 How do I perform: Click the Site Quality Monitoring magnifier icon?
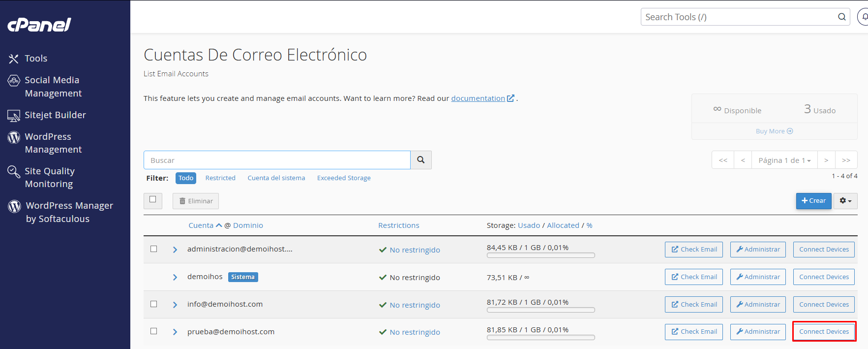pos(13,172)
